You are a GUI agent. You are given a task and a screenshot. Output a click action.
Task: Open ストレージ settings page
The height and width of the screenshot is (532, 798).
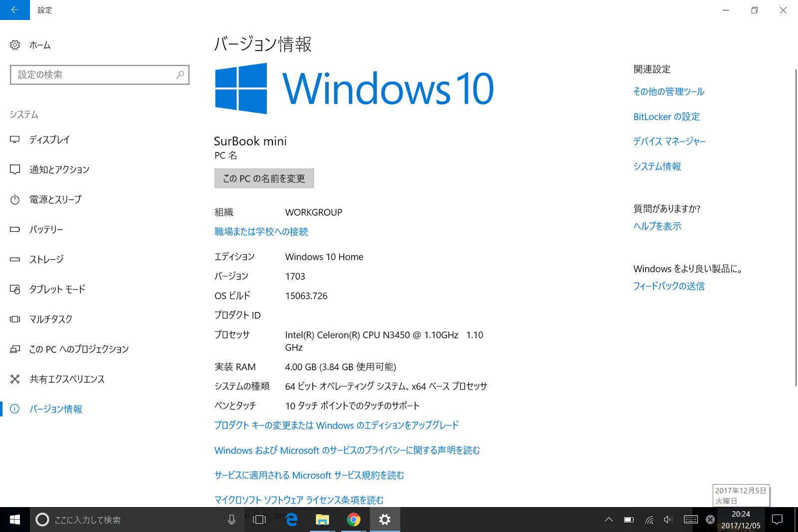pyautogui.click(x=46, y=259)
